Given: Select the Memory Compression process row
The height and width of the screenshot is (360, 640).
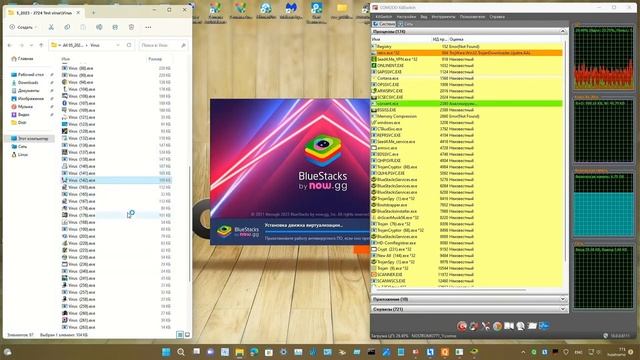Looking at the screenshot, I should point(467,116).
